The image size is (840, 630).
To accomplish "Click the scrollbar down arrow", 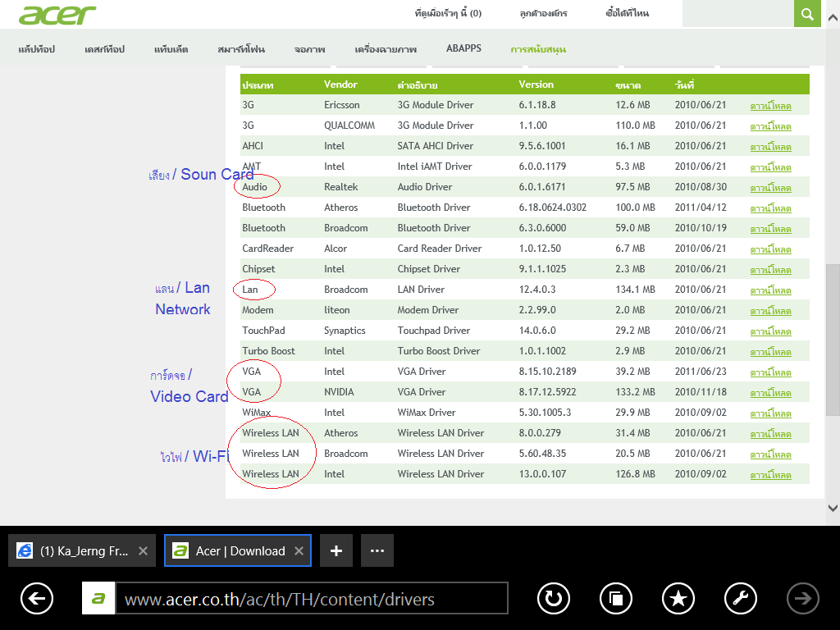I will [833, 508].
